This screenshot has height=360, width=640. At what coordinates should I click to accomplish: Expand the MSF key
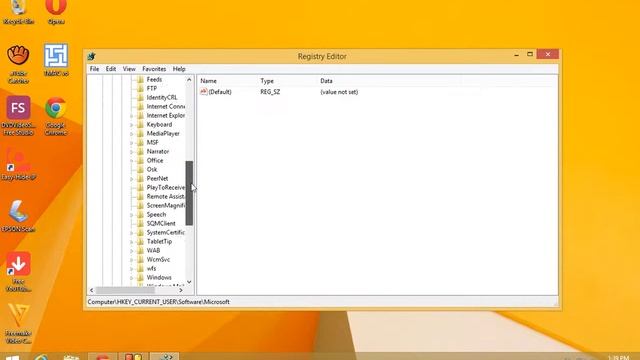131,143
